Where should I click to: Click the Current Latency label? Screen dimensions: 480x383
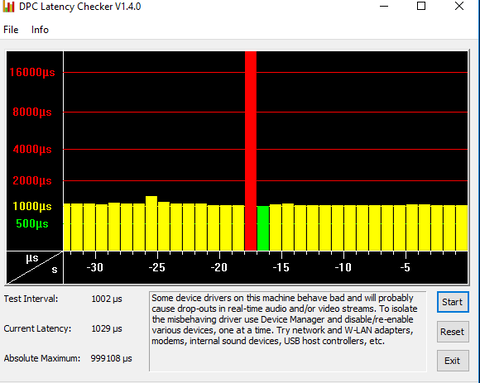[x=37, y=329]
